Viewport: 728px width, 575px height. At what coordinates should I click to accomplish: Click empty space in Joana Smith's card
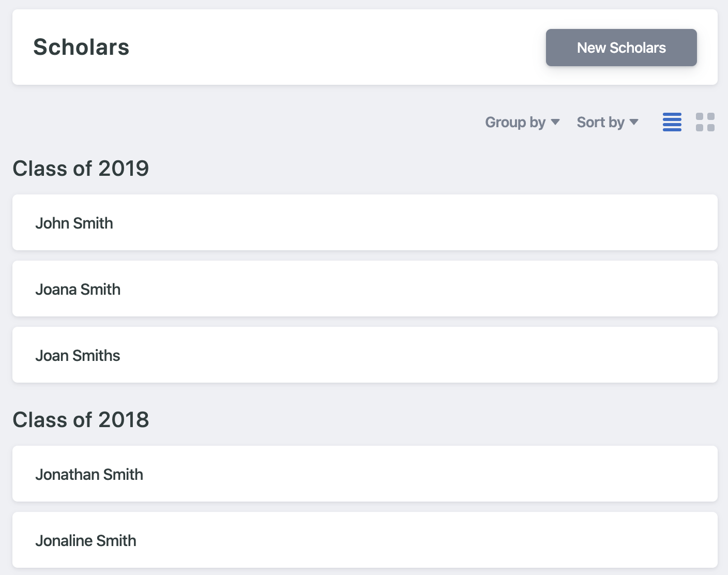coord(414,289)
